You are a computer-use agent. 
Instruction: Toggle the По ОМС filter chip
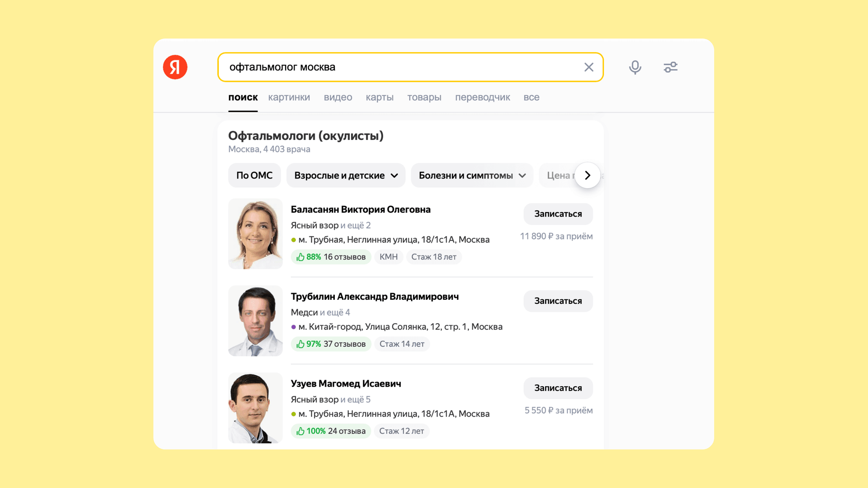[x=254, y=175]
